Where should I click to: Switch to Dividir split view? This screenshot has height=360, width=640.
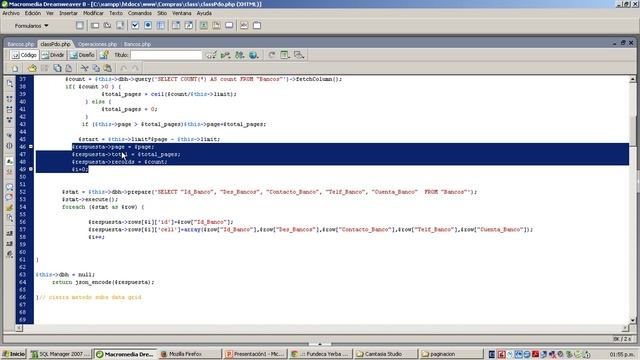[53, 55]
